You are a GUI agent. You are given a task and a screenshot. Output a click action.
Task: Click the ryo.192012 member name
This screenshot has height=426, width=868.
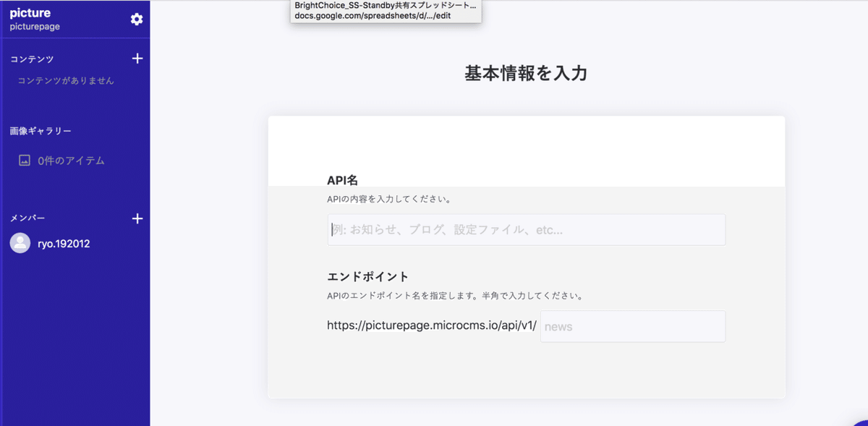click(x=64, y=243)
